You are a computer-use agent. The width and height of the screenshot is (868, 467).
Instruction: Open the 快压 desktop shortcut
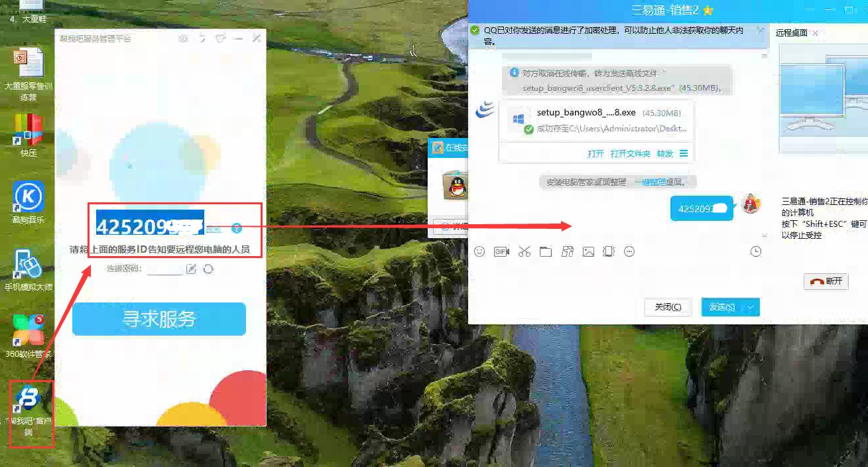pos(29,135)
